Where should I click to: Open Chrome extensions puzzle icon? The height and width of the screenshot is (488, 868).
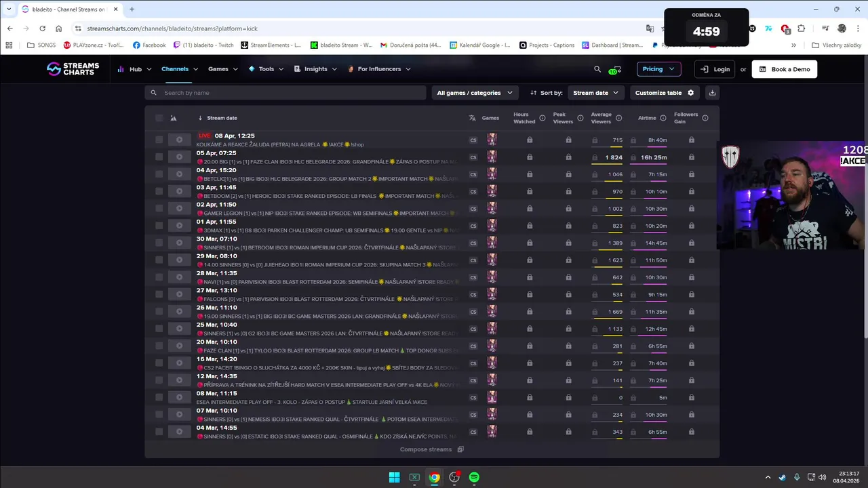click(801, 28)
